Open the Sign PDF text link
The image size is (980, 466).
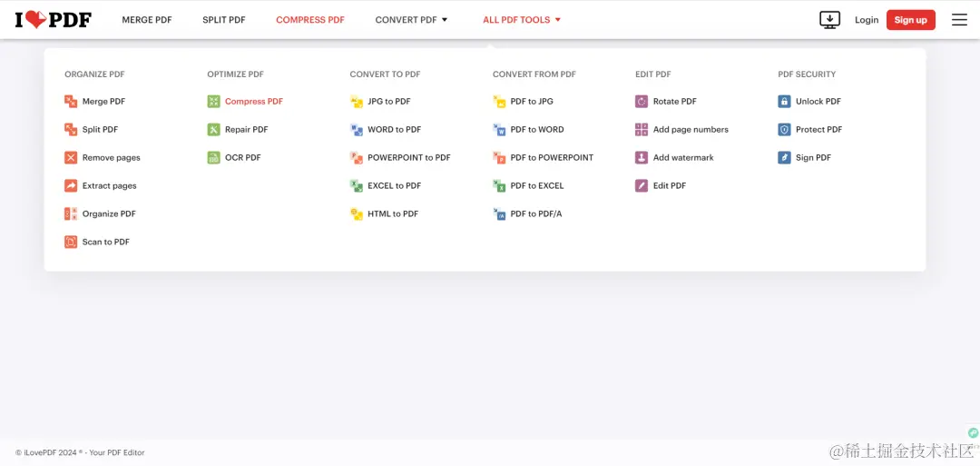click(x=813, y=158)
